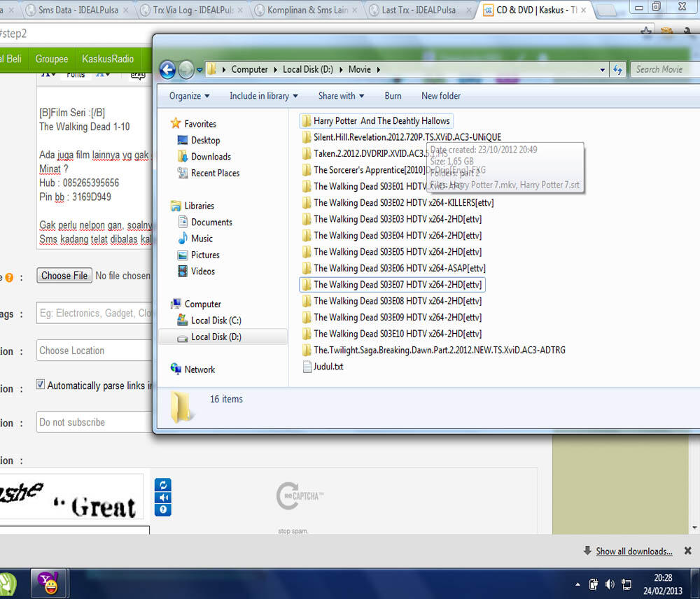
Task: Open Recent Places in Favorites
Action: point(209,173)
